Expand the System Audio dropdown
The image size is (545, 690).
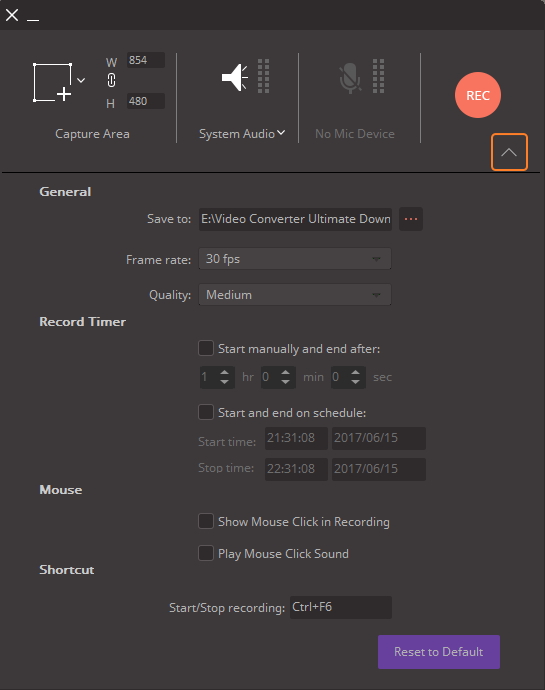coord(242,134)
